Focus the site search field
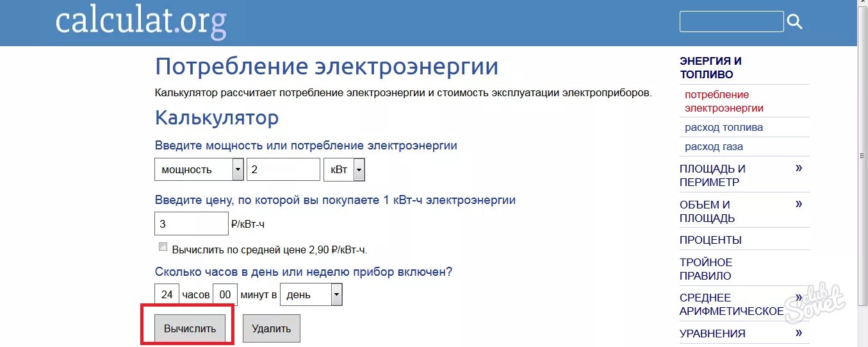 732,21
